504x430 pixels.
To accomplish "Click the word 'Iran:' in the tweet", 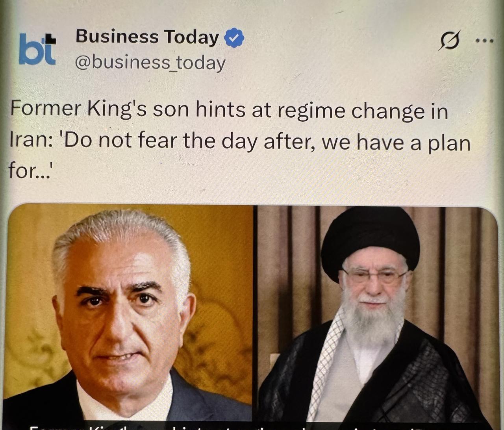I will tap(30, 141).
